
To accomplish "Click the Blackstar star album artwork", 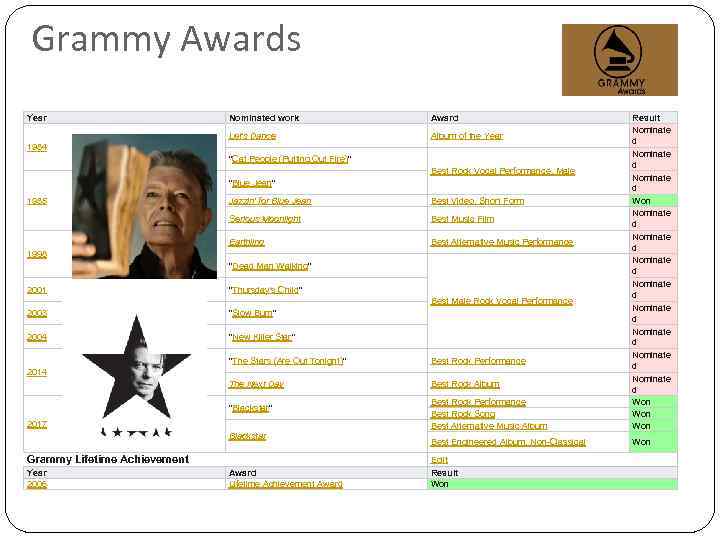I will [136, 376].
